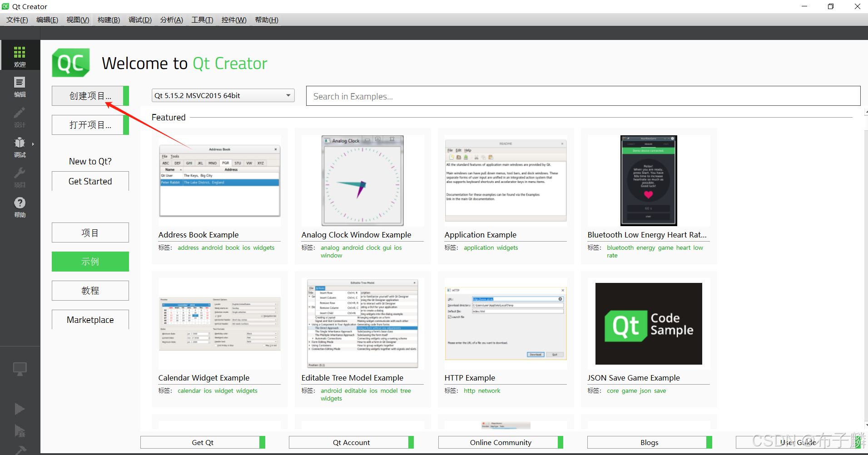The image size is (868, 455).
Task: Click the 'network' tag link
Action: [x=489, y=391]
